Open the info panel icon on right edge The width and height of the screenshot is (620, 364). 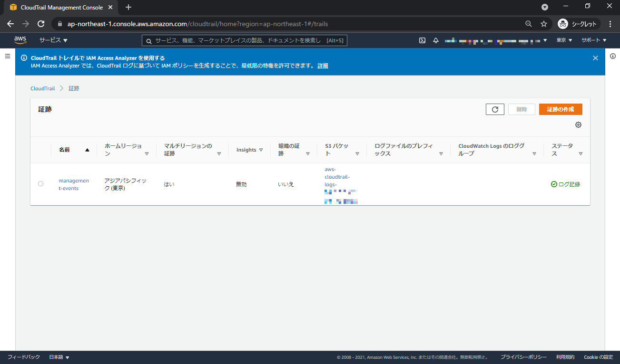click(x=613, y=56)
